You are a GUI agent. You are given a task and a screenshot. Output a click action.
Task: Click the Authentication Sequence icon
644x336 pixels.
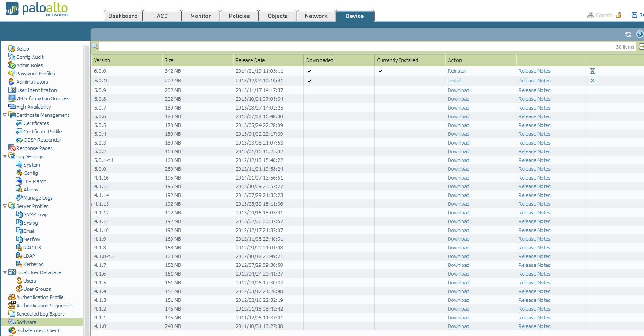pyautogui.click(x=12, y=306)
